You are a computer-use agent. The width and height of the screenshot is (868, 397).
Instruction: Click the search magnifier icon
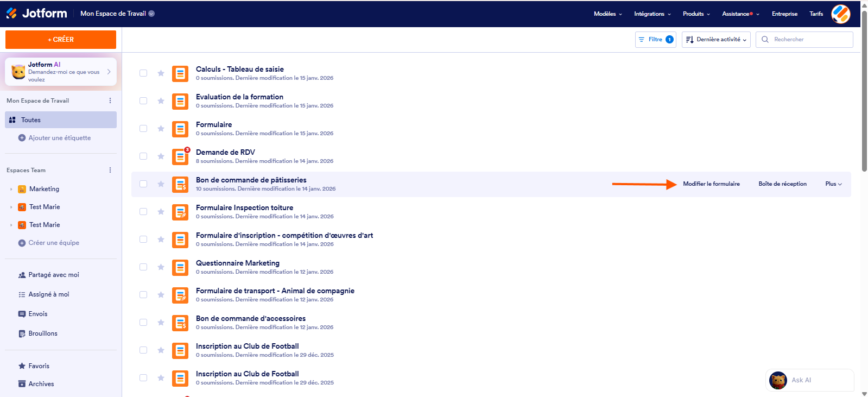tap(765, 40)
